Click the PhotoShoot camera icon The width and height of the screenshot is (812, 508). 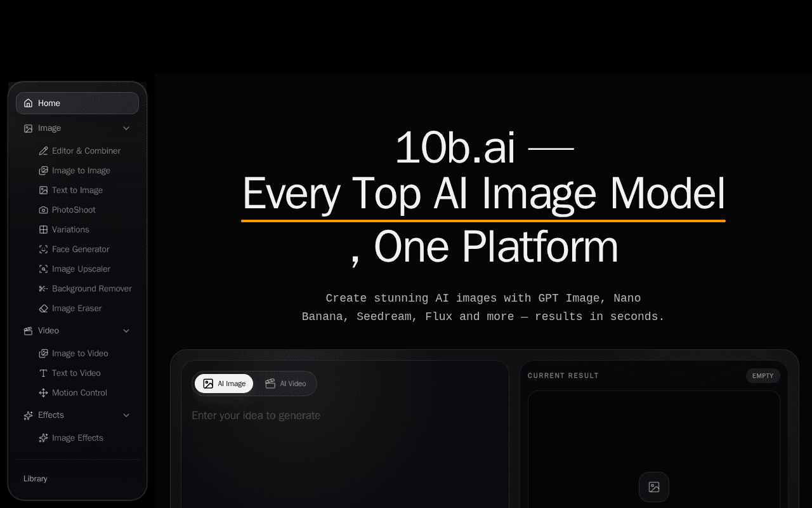point(43,210)
